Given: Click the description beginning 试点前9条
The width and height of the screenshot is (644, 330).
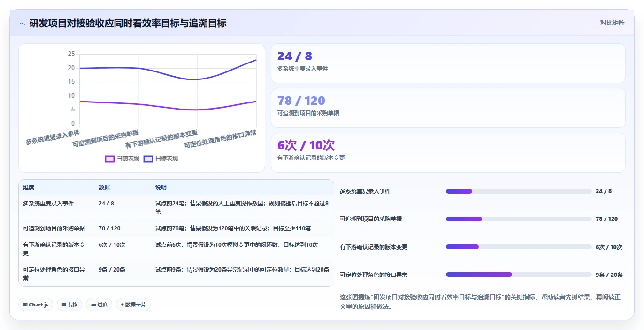Looking at the screenshot, I should pos(242,270).
